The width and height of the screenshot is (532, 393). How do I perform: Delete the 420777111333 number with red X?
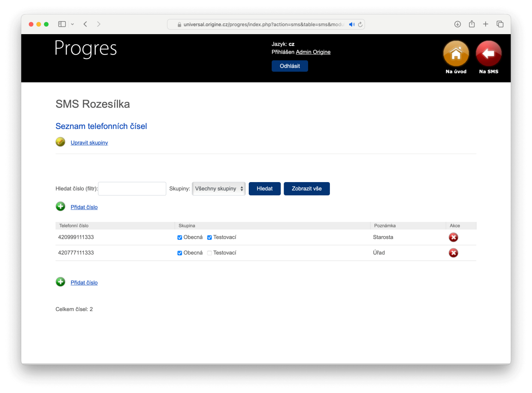(453, 253)
